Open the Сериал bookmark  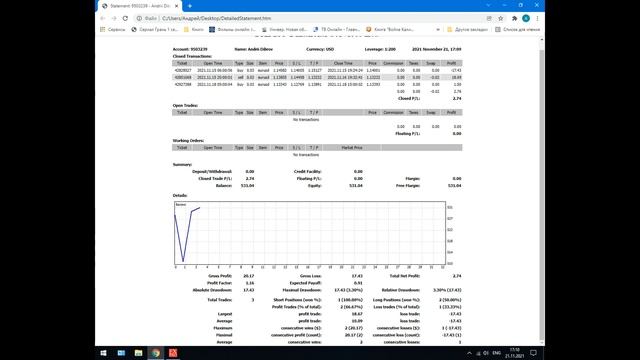click(x=155, y=29)
